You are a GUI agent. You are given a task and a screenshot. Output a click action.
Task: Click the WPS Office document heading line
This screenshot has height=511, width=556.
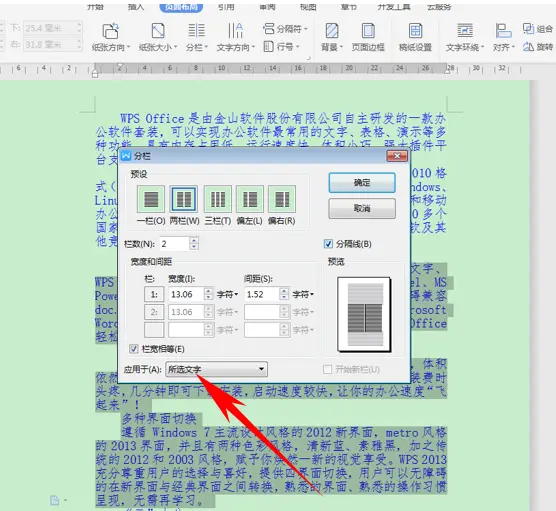(283, 118)
